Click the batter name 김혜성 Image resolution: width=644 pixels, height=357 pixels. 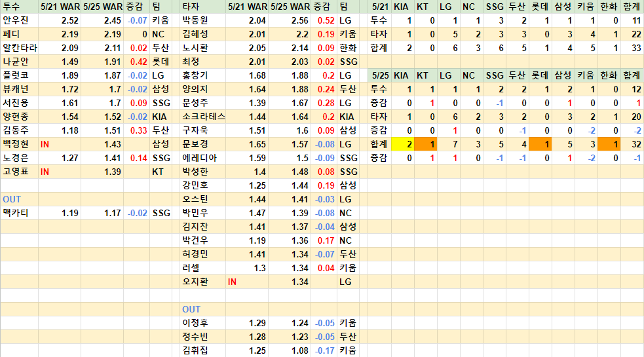[195, 34]
